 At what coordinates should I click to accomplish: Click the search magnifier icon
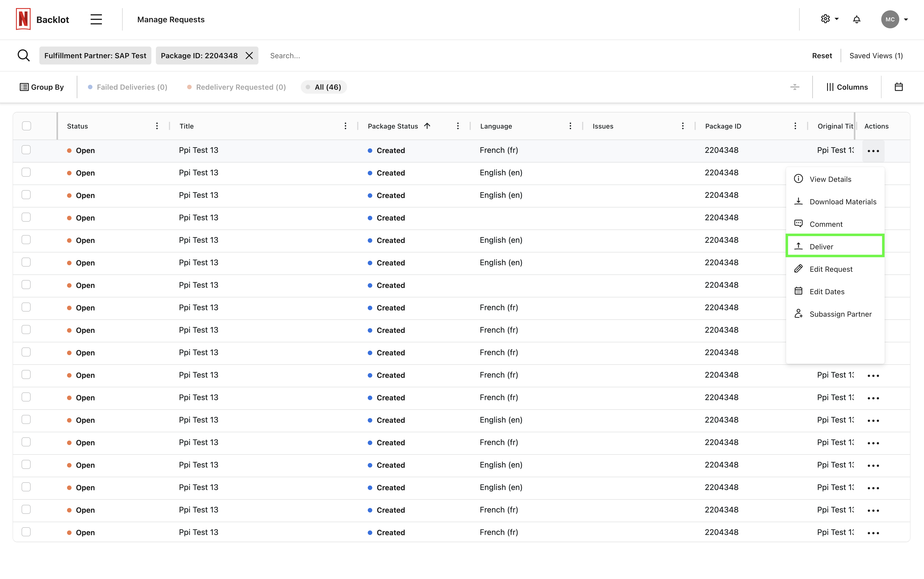pyautogui.click(x=24, y=56)
